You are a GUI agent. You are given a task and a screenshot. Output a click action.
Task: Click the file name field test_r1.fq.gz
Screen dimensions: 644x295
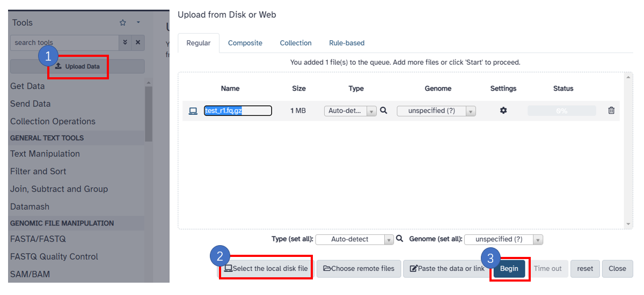pos(238,111)
